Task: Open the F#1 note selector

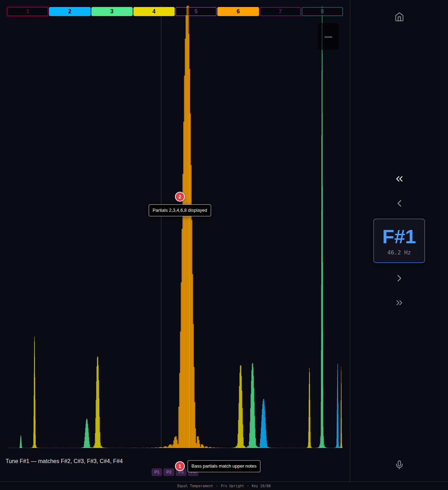Action: pos(399,241)
